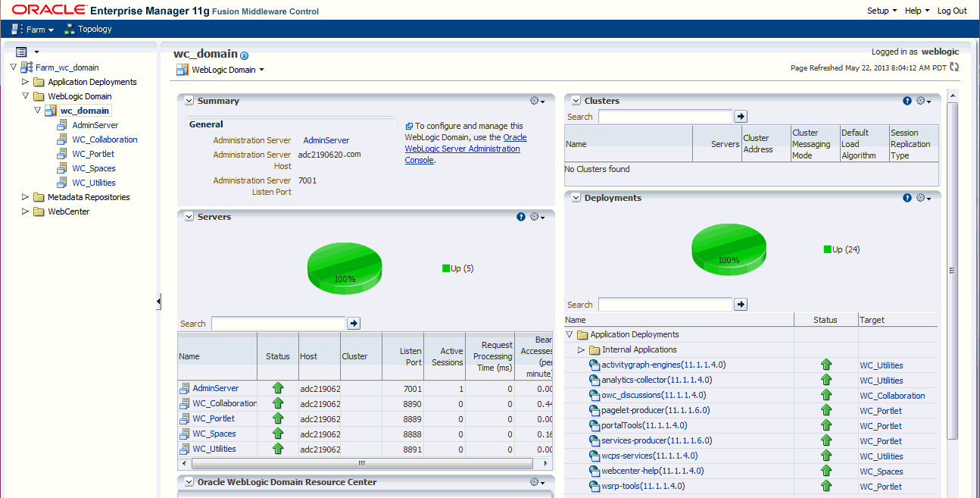The width and height of the screenshot is (980, 498).
Task: Click the WC_Spaces status up arrow in Servers table
Action: (x=278, y=434)
